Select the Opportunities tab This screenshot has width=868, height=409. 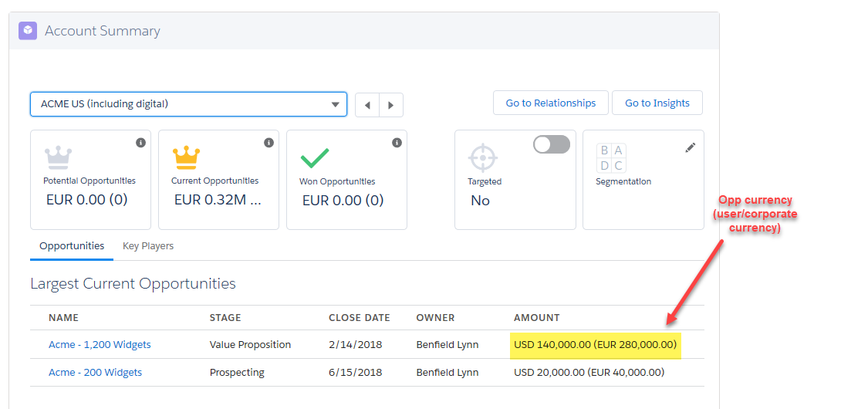click(x=72, y=245)
